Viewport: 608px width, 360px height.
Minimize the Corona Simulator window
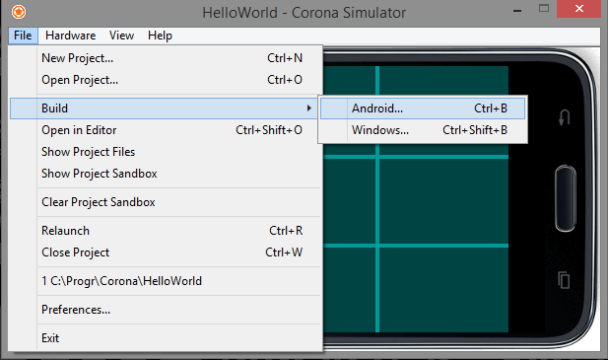coord(517,11)
